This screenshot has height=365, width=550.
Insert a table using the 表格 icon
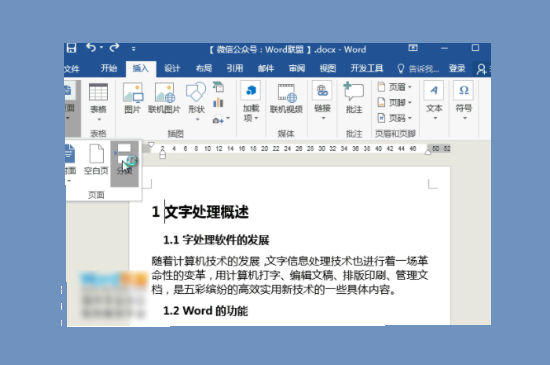click(x=98, y=101)
